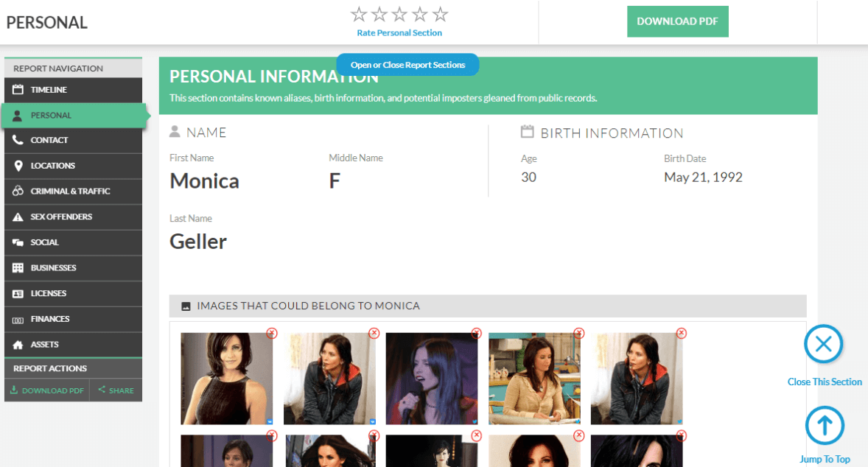The image size is (868, 467).
Task: Remove the first image with red X
Action: (x=272, y=334)
